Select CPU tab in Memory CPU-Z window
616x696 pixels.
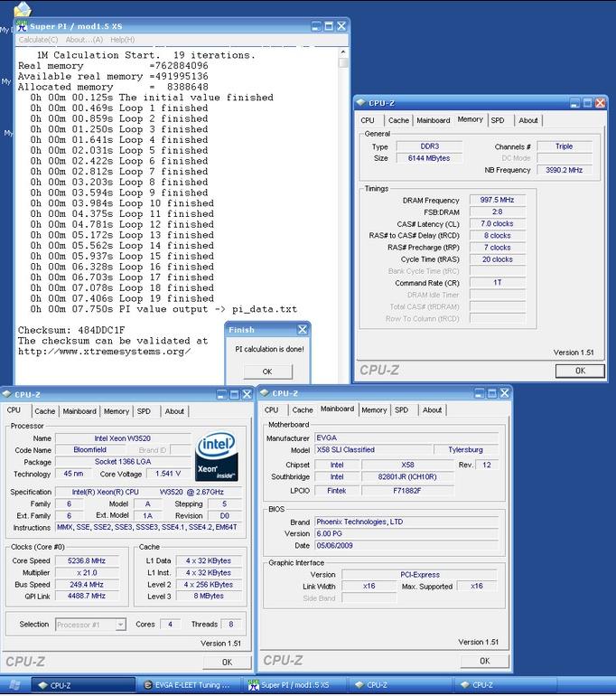368,120
